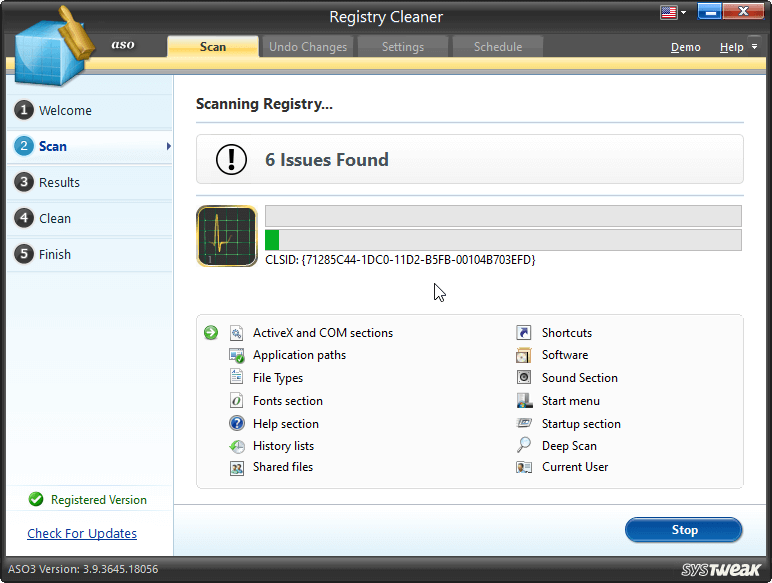Click the green section progress bar
The image size is (772, 583).
click(503, 240)
